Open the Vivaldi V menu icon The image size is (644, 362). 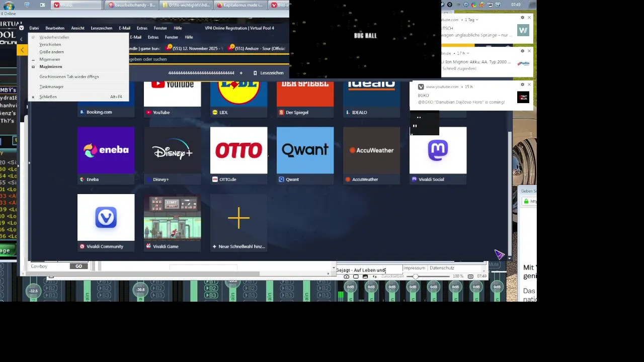click(21, 28)
